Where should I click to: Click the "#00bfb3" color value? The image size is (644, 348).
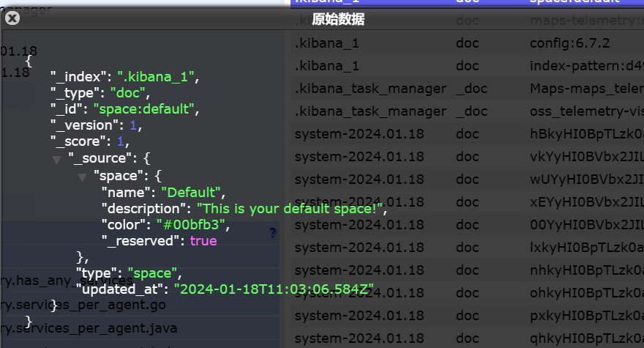pos(190,225)
